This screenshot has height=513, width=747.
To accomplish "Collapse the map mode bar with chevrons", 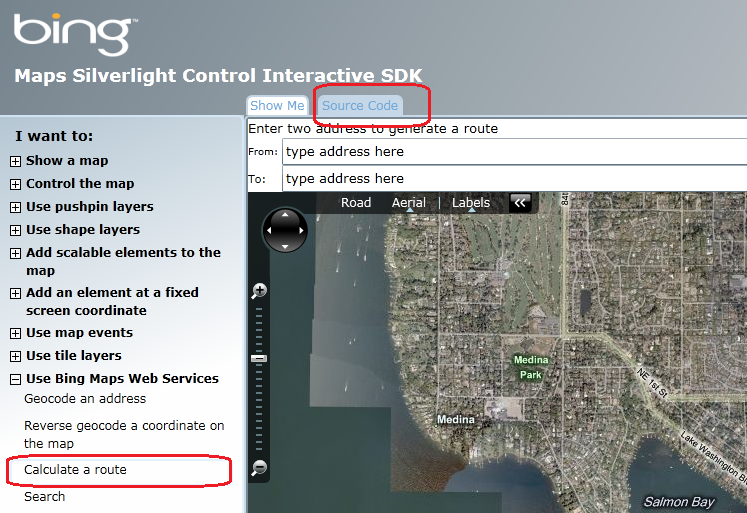I will click(x=520, y=202).
